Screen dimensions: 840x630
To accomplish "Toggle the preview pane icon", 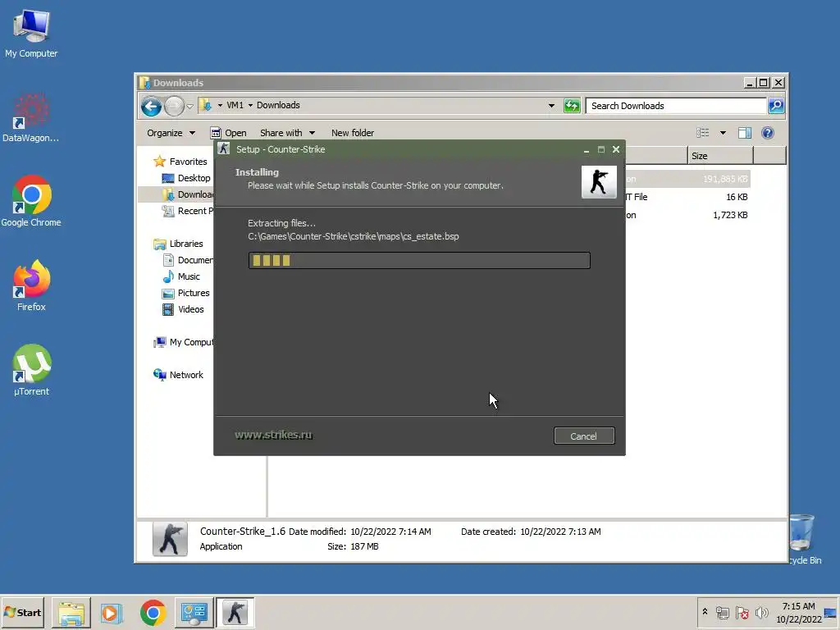I will 745,132.
